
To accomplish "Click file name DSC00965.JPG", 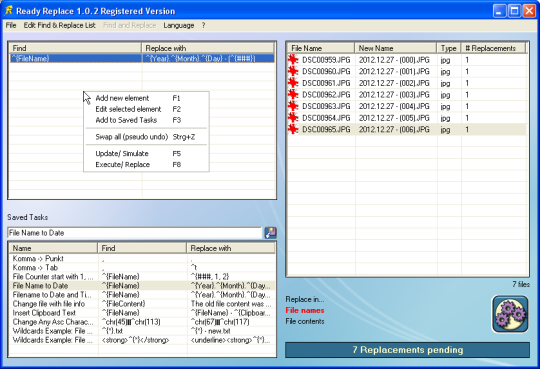I will [x=326, y=130].
